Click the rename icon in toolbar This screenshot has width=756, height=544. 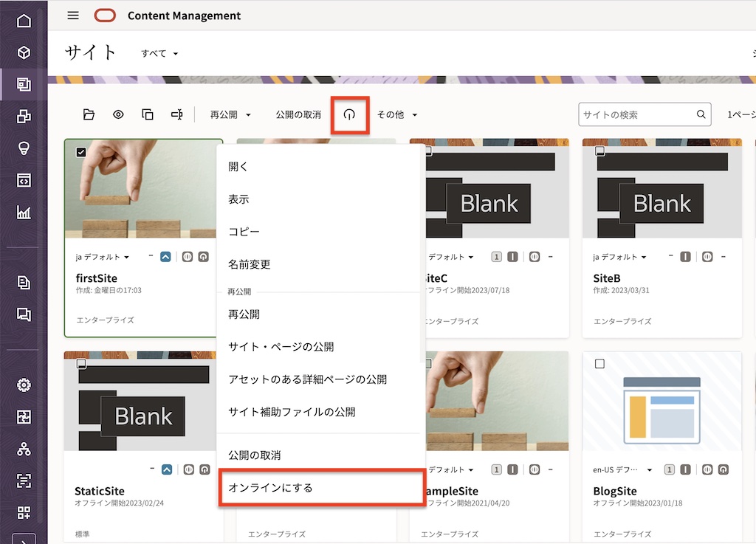click(176, 114)
